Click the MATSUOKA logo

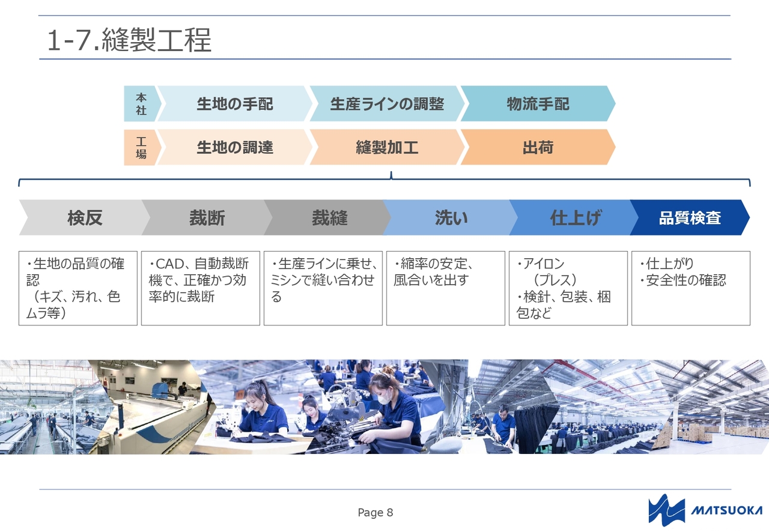(705, 510)
